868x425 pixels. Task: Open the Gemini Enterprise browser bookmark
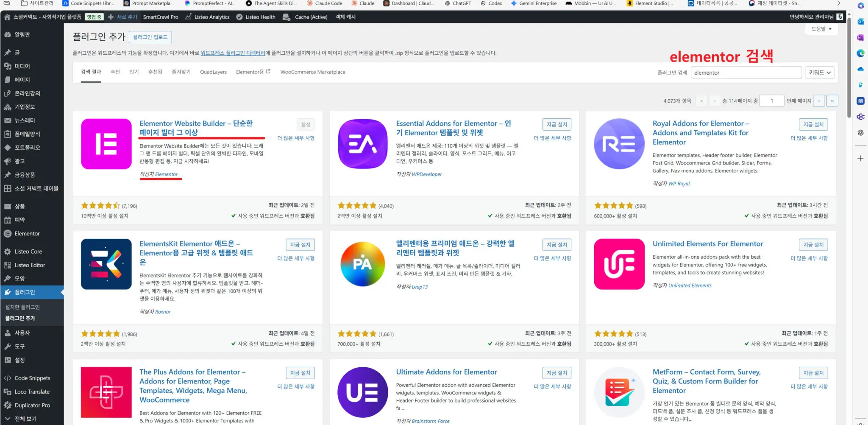[x=534, y=3]
